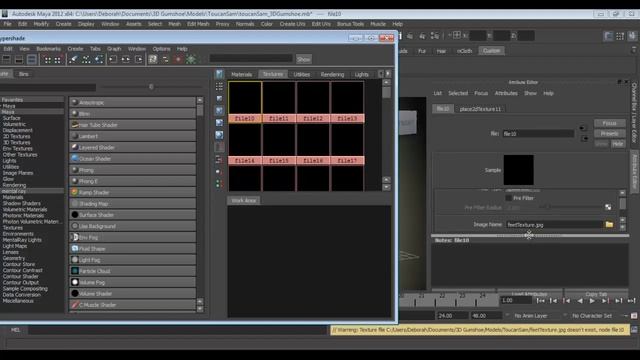Select the C Muscle Shader icon
This screenshot has height=360, width=640.
(75, 304)
